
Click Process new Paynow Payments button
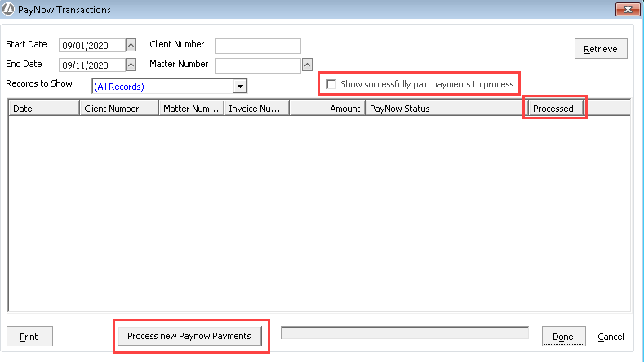click(189, 336)
